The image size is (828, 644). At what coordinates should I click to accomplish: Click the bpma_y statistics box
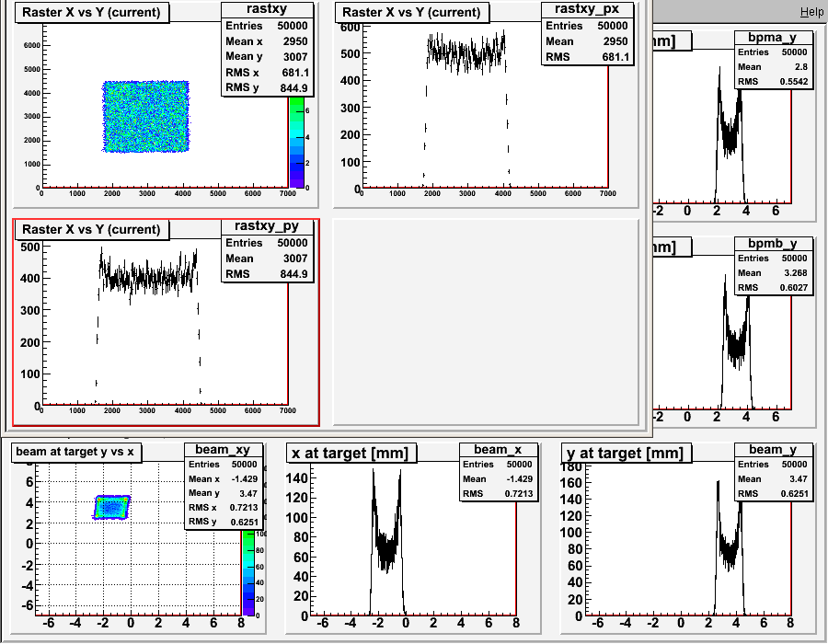coord(773,60)
